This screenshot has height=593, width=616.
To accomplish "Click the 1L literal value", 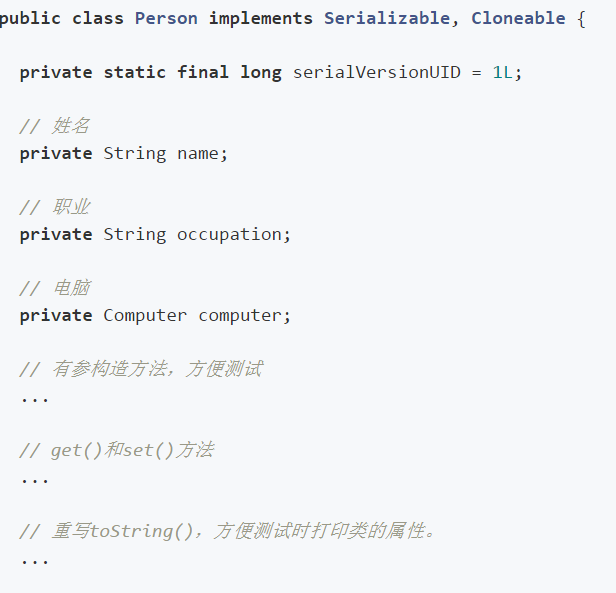I will [x=507, y=73].
